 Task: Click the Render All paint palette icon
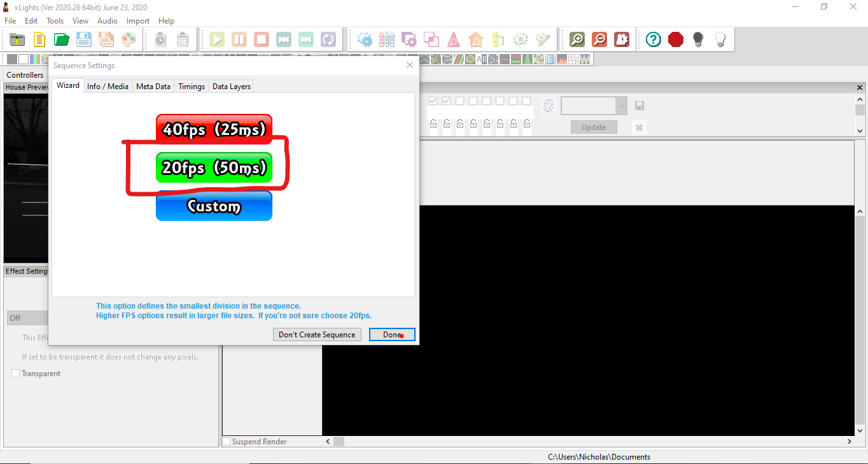click(x=129, y=39)
